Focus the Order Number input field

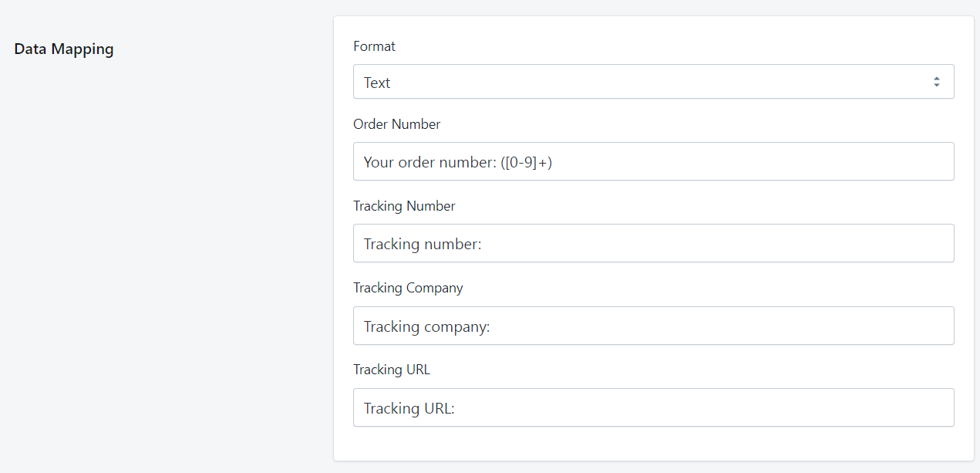coord(653,161)
